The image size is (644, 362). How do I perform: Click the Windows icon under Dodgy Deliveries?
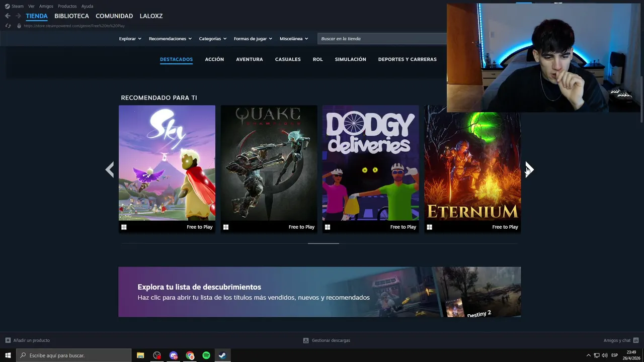pyautogui.click(x=328, y=227)
